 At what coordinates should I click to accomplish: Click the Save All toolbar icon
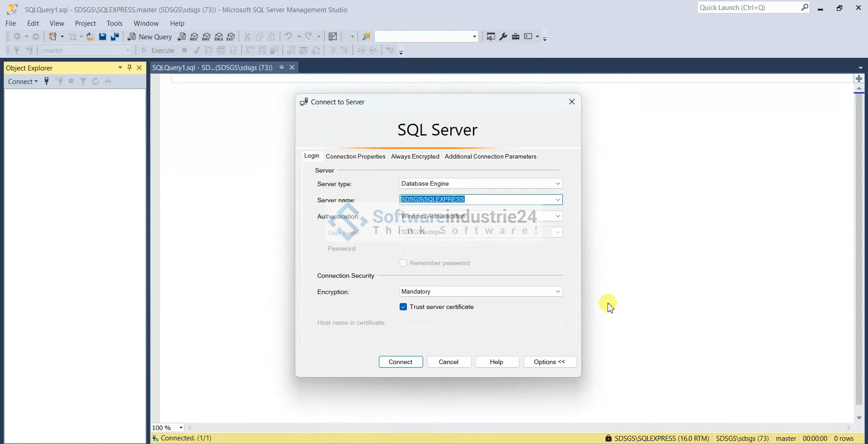[x=115, y=37]
